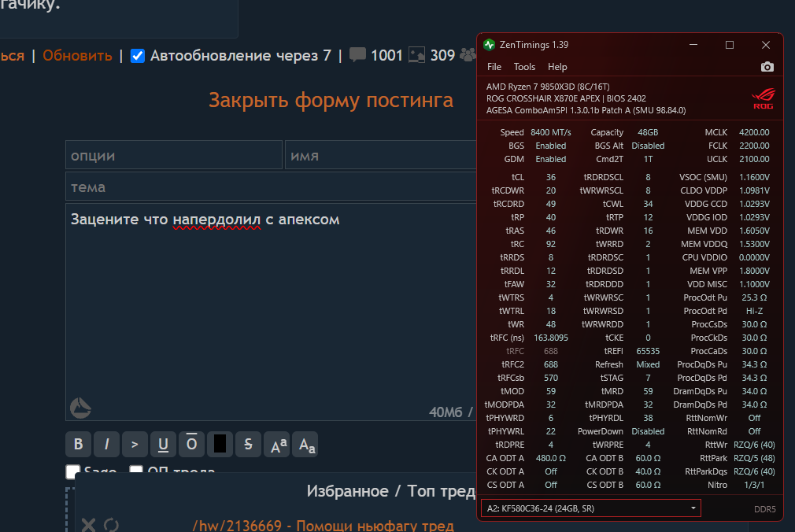Viewport: 795px width, 532px height.
Task: Click the images count picture icon
Action: point(416,55)
